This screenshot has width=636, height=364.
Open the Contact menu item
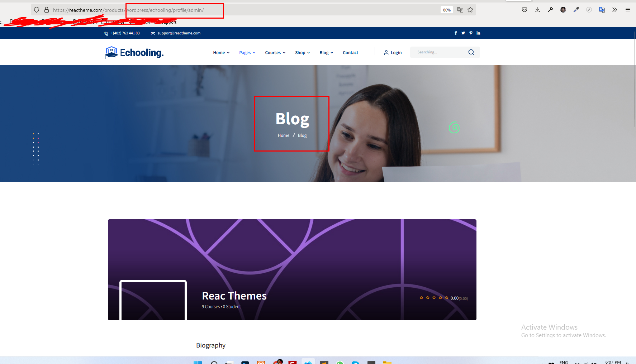click(350, 53)
